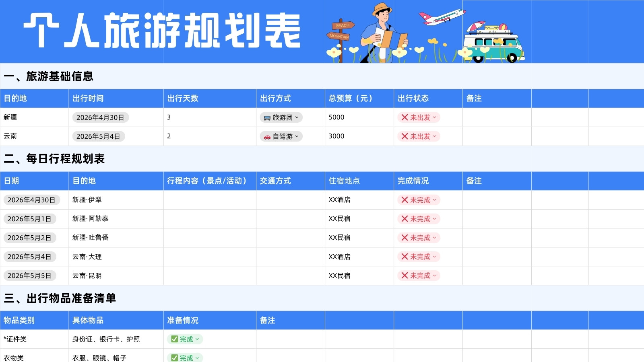Toggle the green checkmark for 衣物类 完成
The height and width of the screenshot is (362, 644).
pyautogui.click(x=174, y=358)
